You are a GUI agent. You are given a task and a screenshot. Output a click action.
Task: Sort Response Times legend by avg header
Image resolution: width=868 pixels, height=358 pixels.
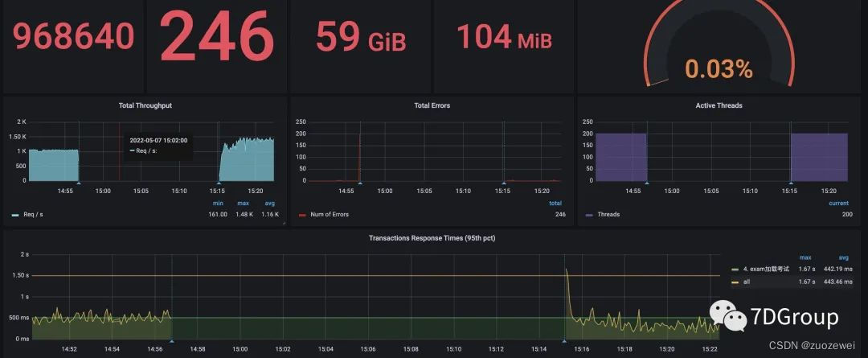click(844, 257)
